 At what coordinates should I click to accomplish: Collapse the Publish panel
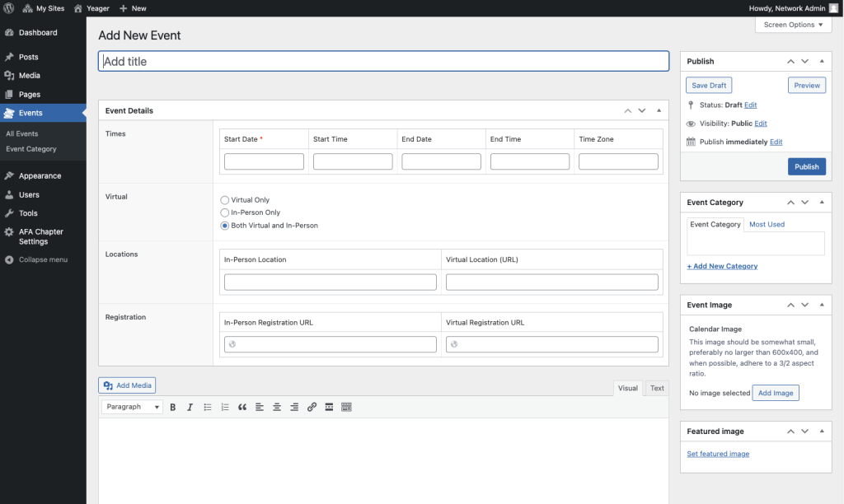[822, 61]
